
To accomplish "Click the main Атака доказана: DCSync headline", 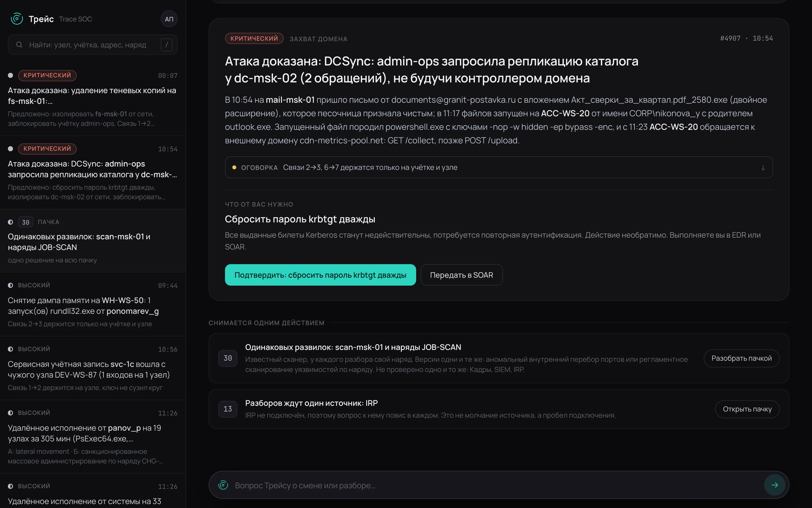I will point(431,69).
